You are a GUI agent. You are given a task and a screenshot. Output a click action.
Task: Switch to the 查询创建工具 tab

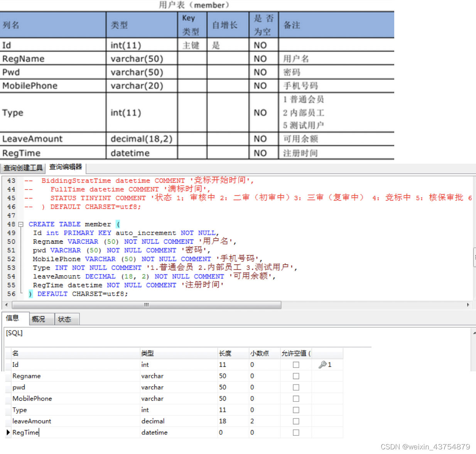point(23,168)
